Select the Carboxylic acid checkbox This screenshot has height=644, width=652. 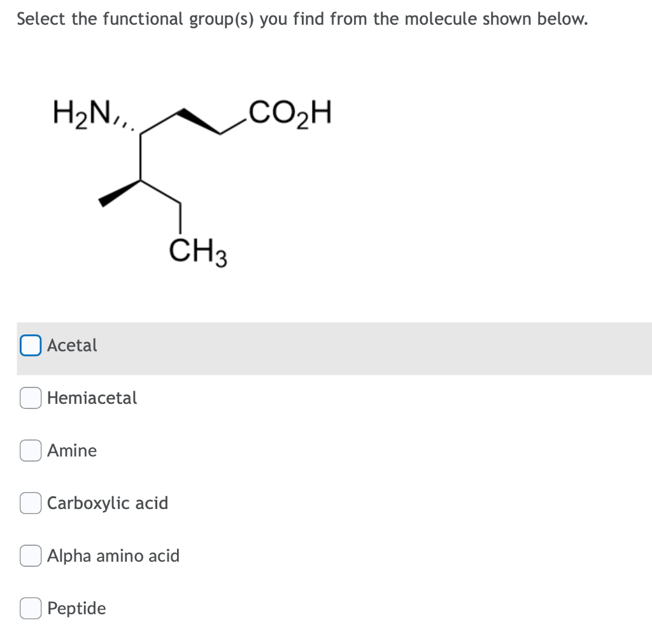[29, 503]
